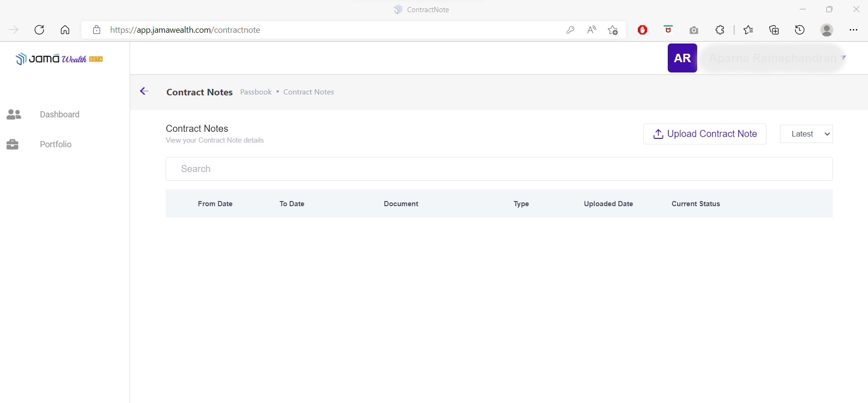Click the purple back arrow
The width and height of the screenshot is (868, 403).
point(144,91)
